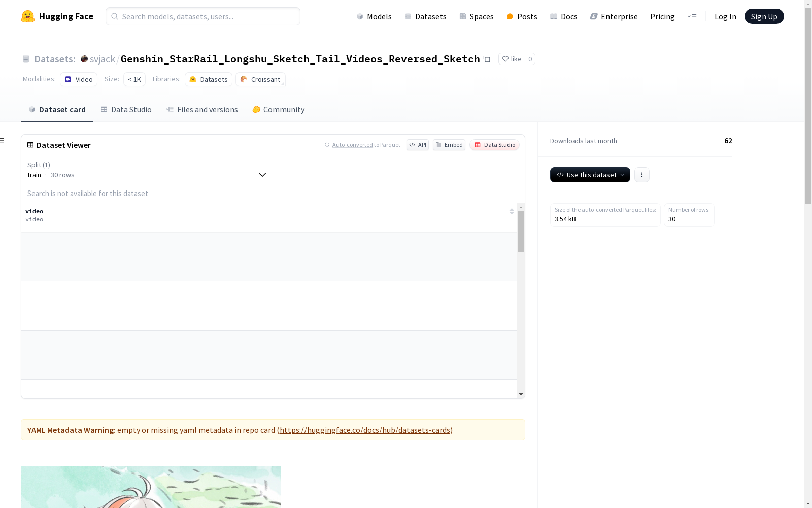Image resolution: width=812 pixels, height=508 pixels.
Task: Click the Datasets: breadcrumb label
Action: tap(54, 59)
